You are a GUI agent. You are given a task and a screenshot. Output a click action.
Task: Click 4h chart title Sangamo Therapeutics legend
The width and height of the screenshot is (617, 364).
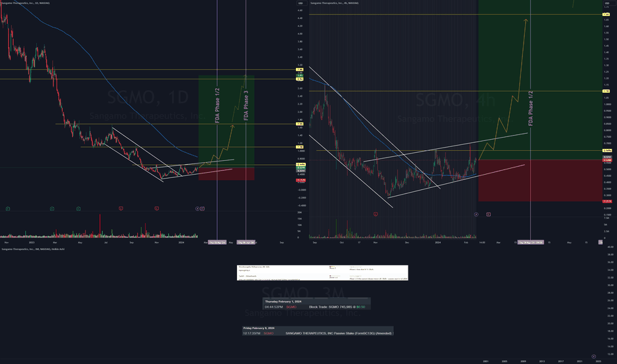pos(334,3)
